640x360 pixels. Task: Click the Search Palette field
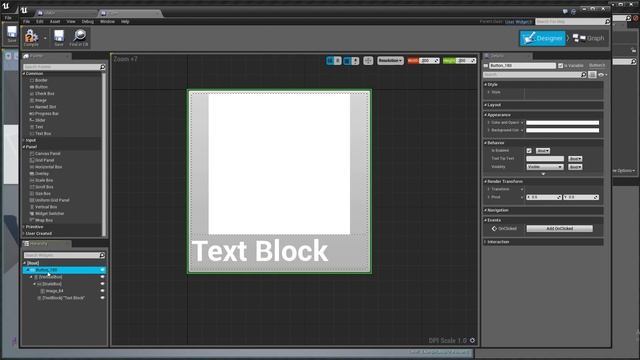(64, 67)
